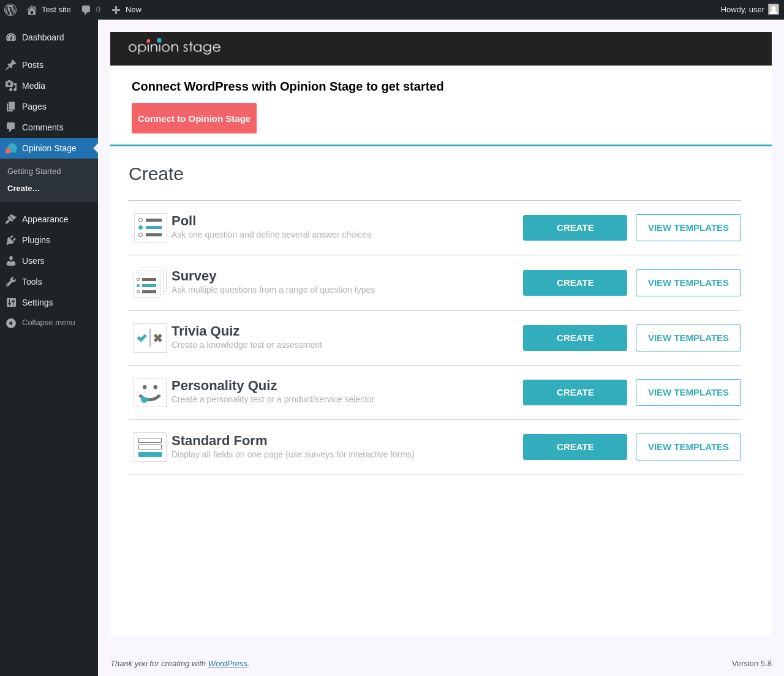Click the Comments speech bubble sidebar icon
The height and width of the screenshot is (676, 784).
[11, 127]
